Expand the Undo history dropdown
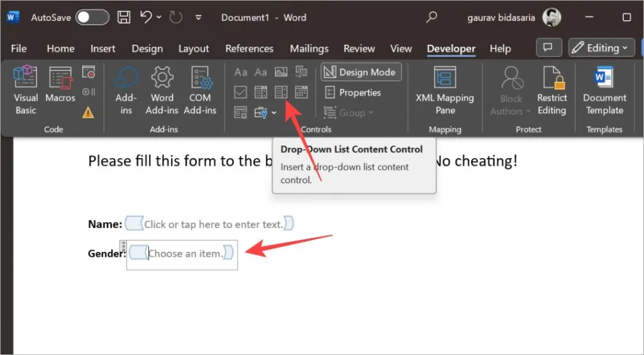 coord(159,17)
